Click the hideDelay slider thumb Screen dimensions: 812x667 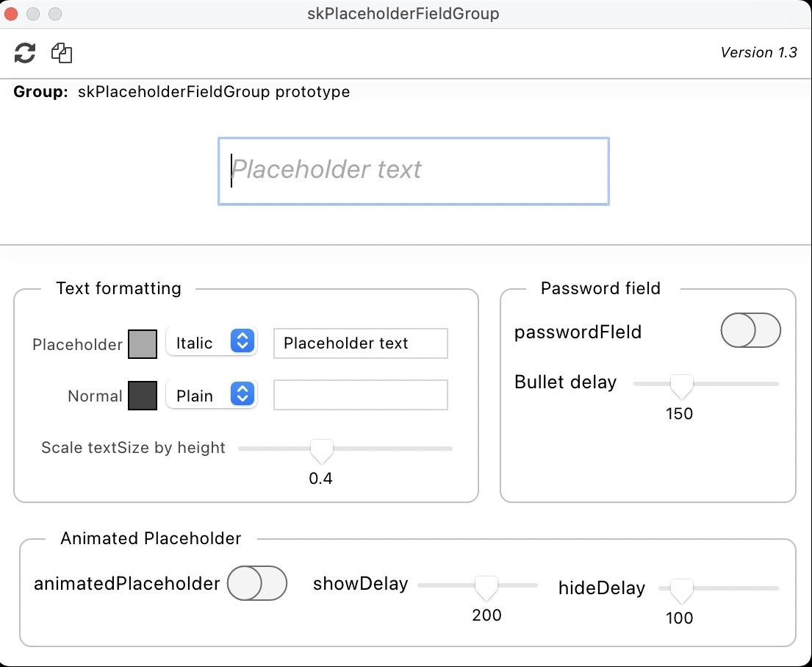coord(681,589)
